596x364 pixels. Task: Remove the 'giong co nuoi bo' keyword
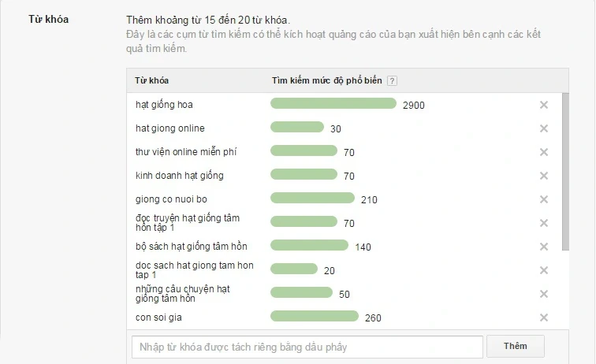543,199
